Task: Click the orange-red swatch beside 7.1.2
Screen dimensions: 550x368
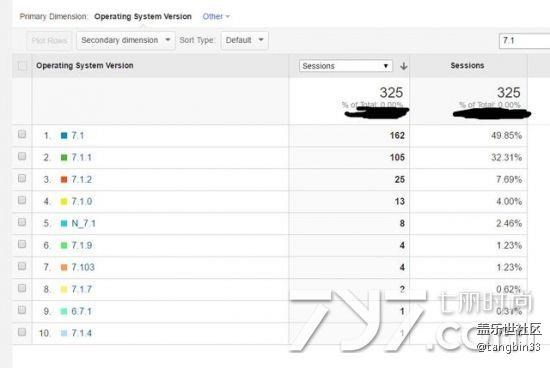Action: tap(64, 179)
